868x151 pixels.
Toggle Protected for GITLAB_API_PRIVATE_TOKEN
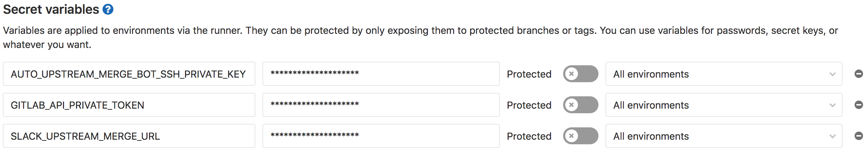coord(581,105)
